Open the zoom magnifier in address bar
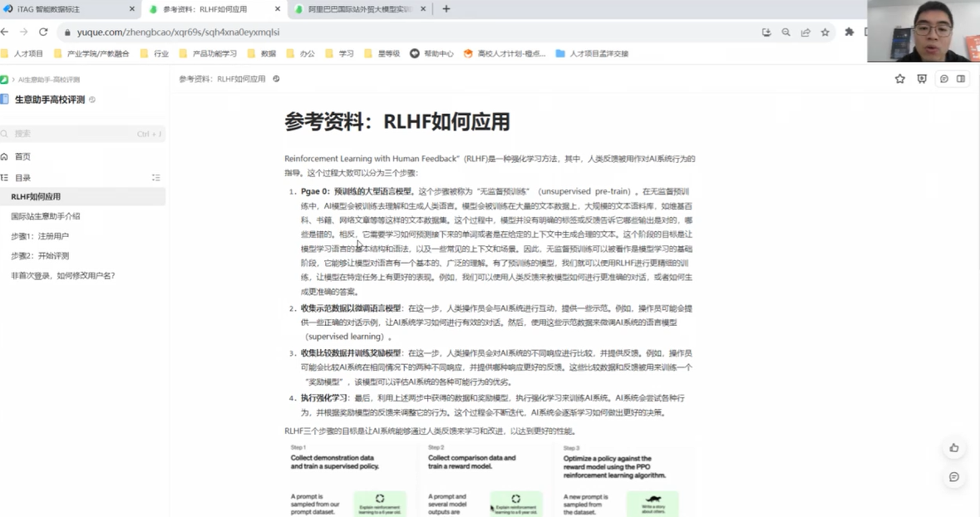980x517 pixels. coord(785,32)
